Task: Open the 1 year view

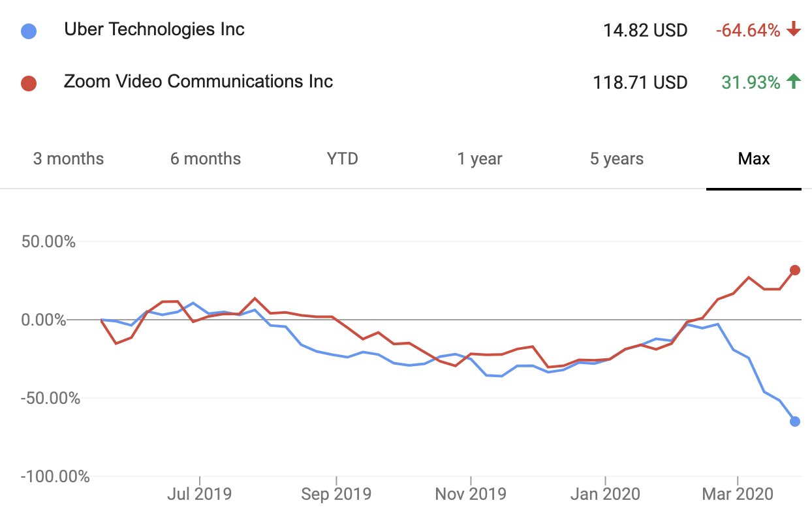Action: 480,159
